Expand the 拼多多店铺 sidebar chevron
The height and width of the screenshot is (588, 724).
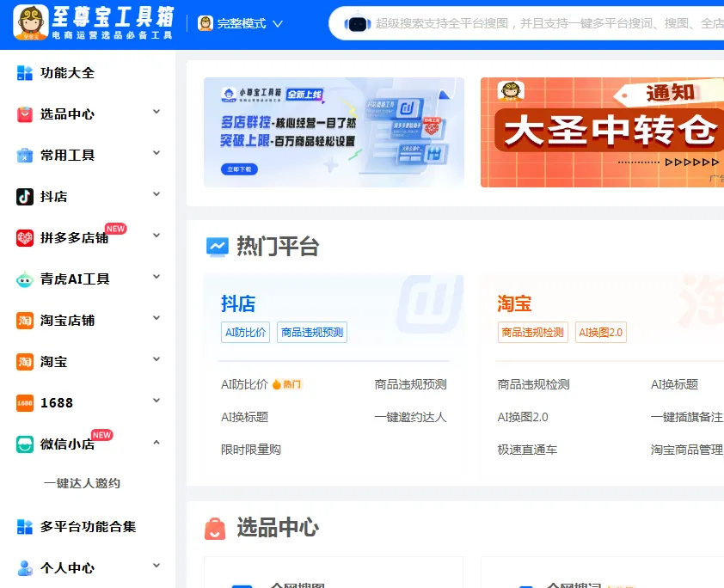(x=156, y=236)
